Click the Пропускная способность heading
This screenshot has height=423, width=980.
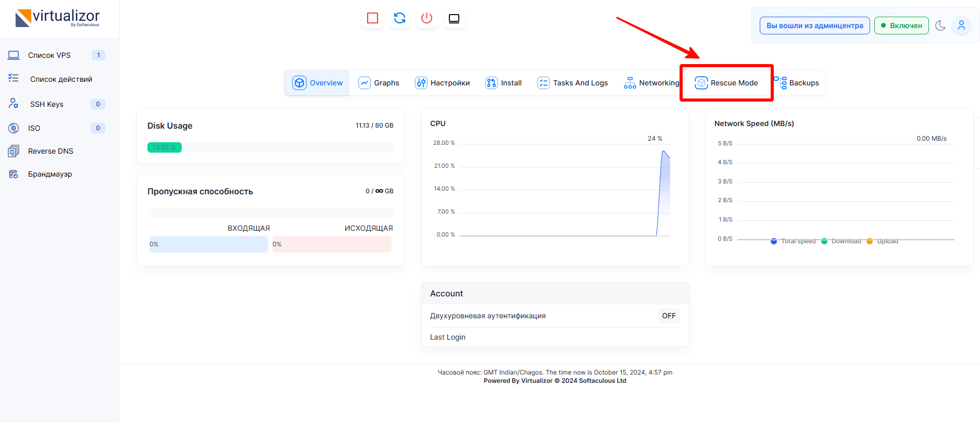click(200, 191)
